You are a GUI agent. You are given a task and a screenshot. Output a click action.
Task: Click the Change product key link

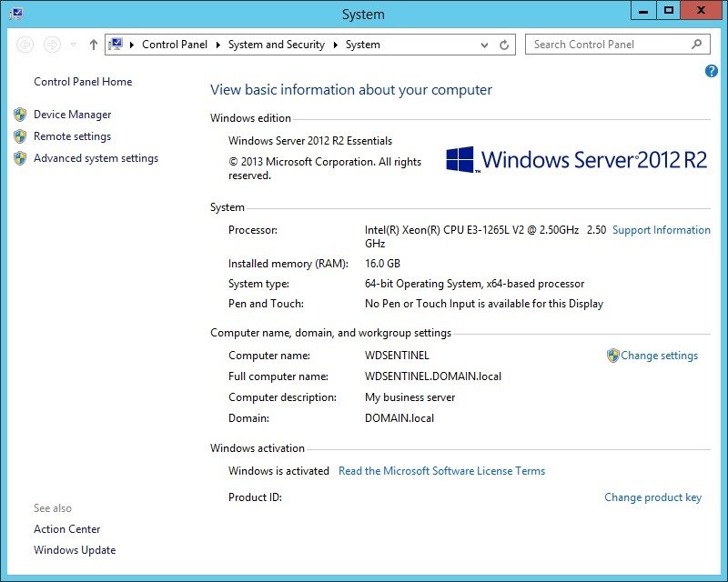(x=652, y=497)
